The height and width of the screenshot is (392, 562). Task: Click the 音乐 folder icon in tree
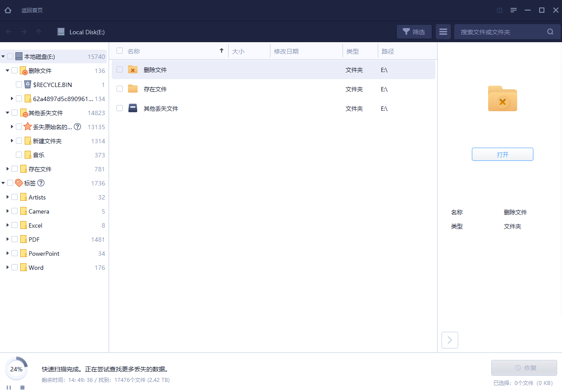coord(28,155)
